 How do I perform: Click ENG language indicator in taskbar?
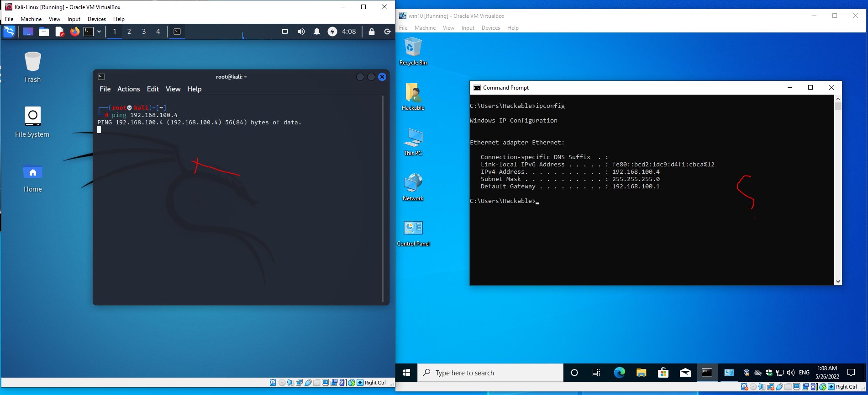tap(805, 373)
